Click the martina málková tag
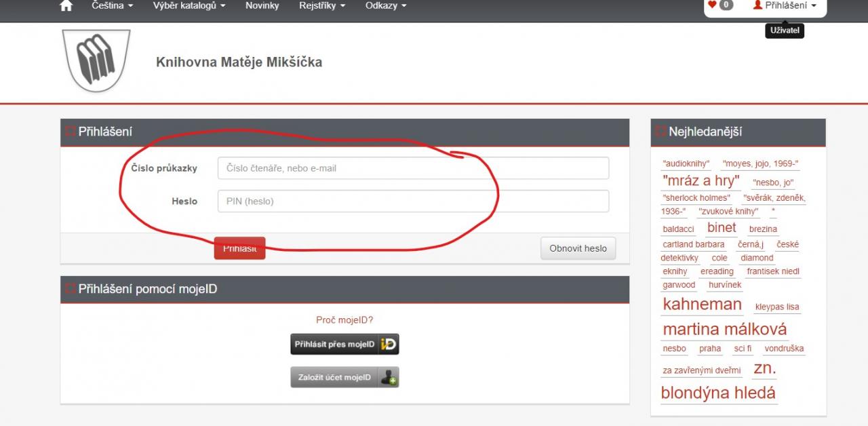The image size is (868, 426). 724,330
